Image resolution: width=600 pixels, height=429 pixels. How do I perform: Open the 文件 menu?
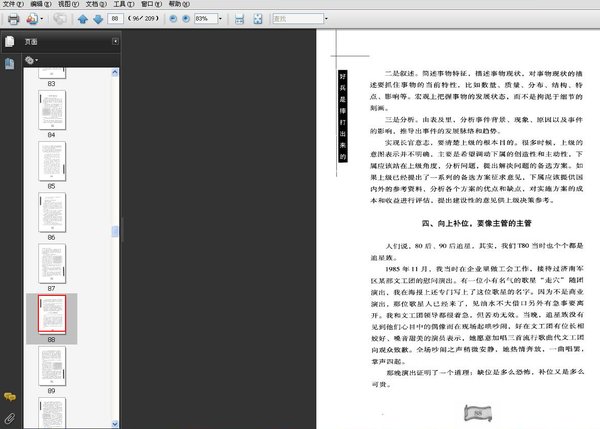[x=13, y=4]
